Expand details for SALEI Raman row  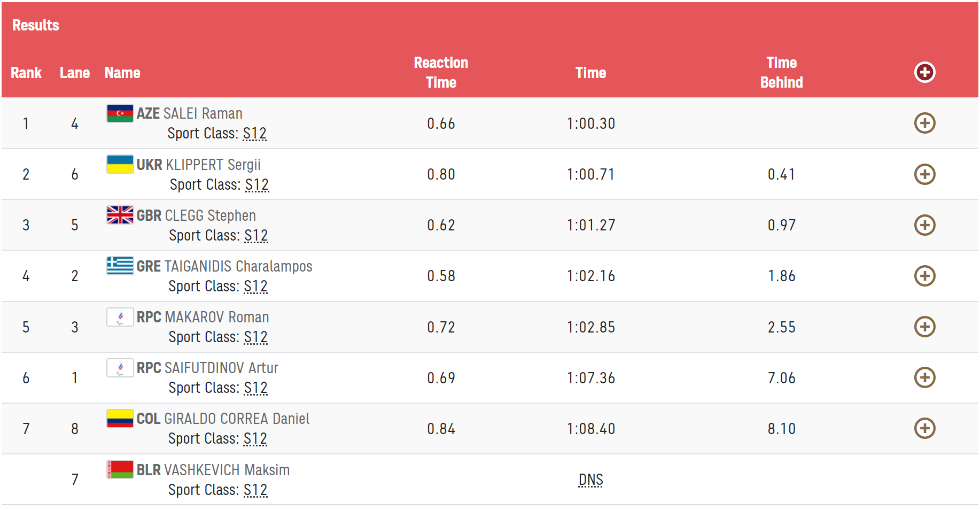(x=924, y=123)
